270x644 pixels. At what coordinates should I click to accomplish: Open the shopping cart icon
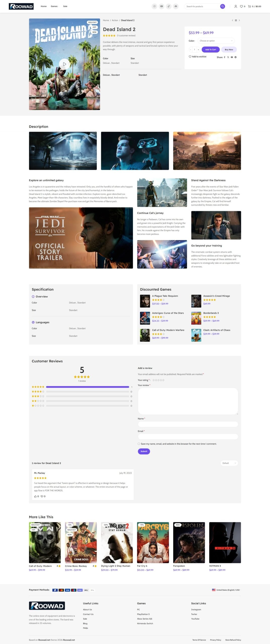249,7
